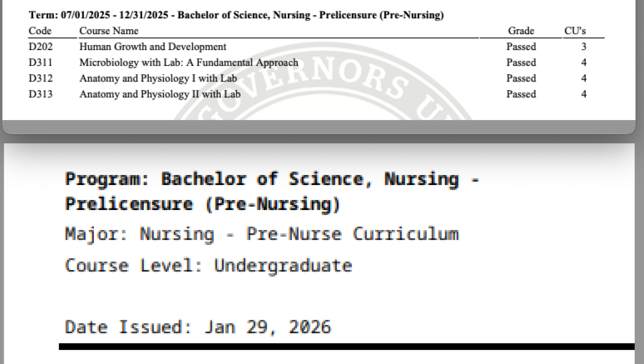This screenshot has width=644, height=364.
Task: Click Human Growth and Development course name
Action: click(152, 47)
